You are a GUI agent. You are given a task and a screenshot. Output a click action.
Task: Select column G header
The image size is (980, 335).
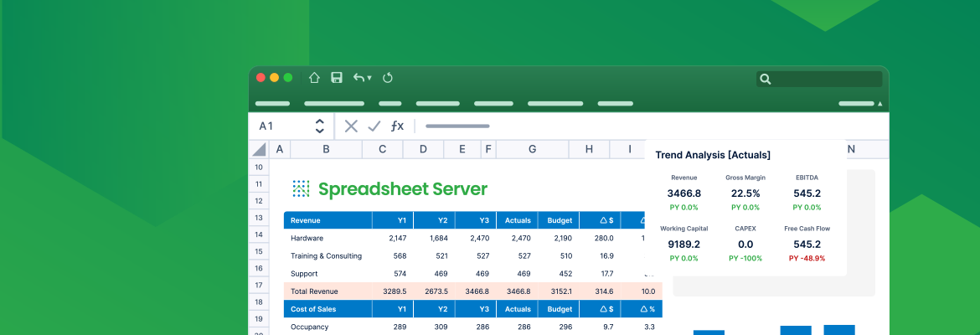click(533, 149)
